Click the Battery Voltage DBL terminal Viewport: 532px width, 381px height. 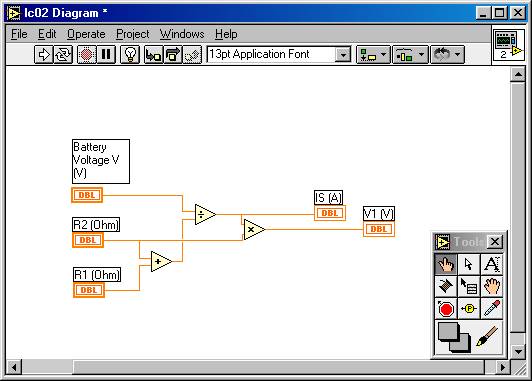click(87, 195)
